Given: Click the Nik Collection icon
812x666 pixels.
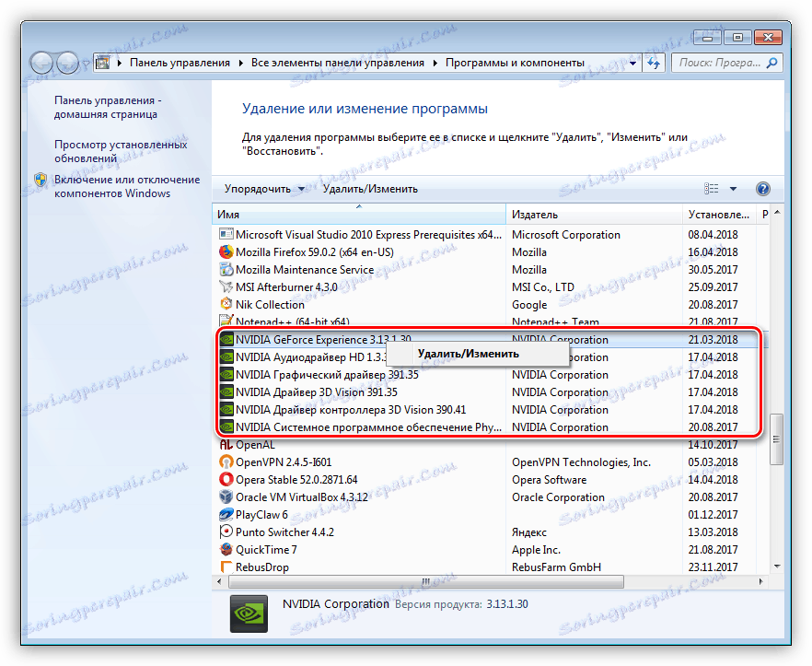Looking at the screenshot, I should 226,304.
